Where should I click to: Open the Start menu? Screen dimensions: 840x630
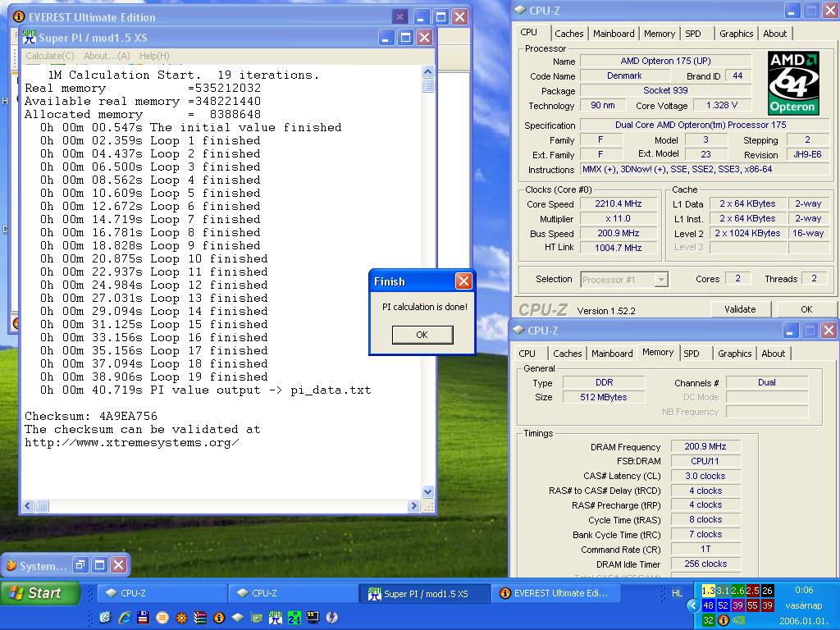[x=40, y=593]
